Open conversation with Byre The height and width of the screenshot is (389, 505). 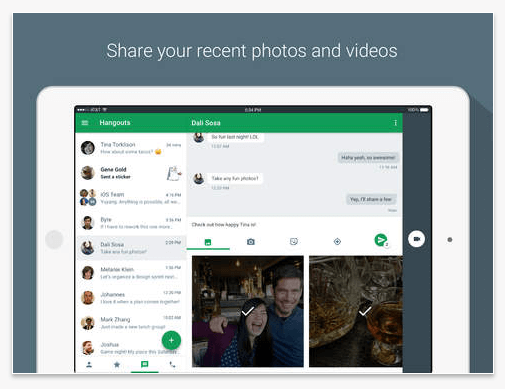[131, 223]
